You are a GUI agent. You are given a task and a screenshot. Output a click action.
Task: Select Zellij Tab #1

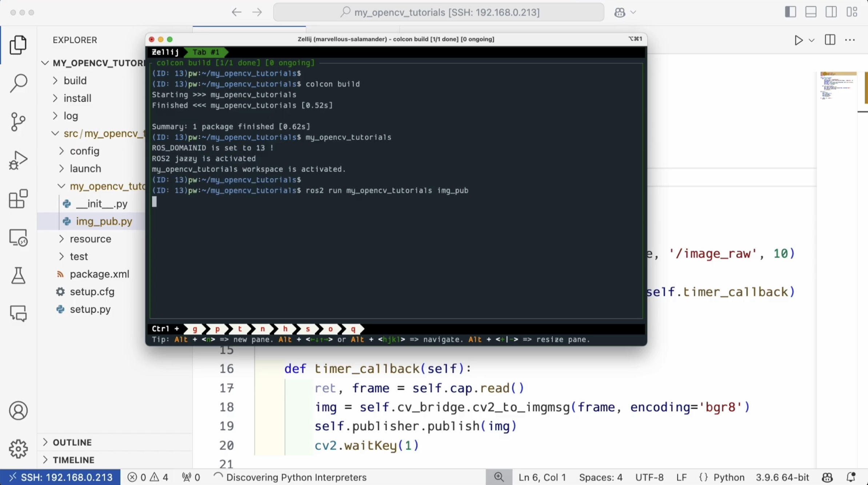[206, 52]
